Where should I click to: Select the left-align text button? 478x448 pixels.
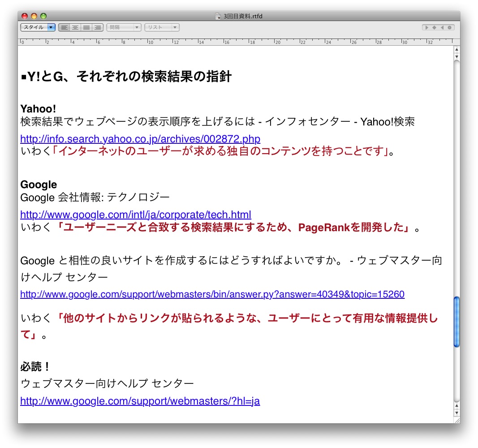pyautogui.click(x=64, y=28)
